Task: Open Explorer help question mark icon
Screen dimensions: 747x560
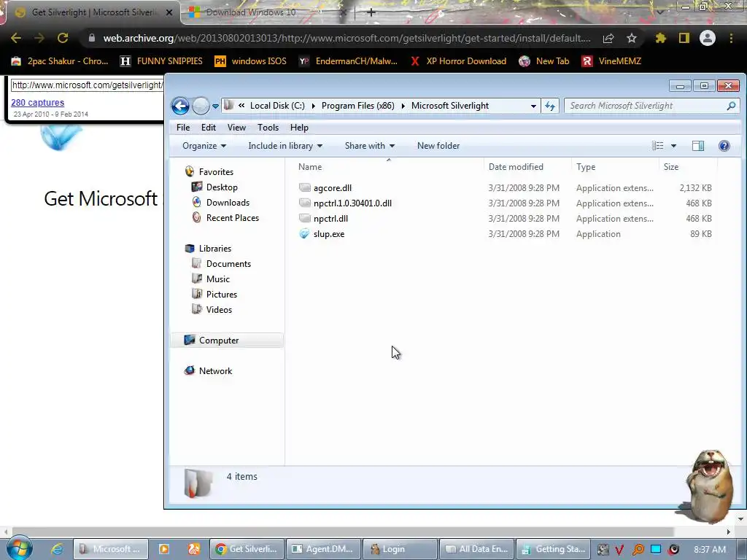Action: [724, 146]
